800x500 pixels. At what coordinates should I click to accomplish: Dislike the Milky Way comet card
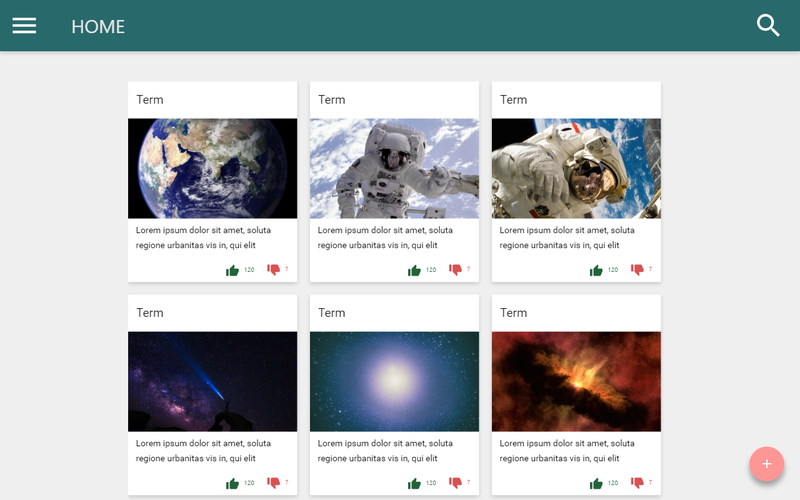pos(273,483)
